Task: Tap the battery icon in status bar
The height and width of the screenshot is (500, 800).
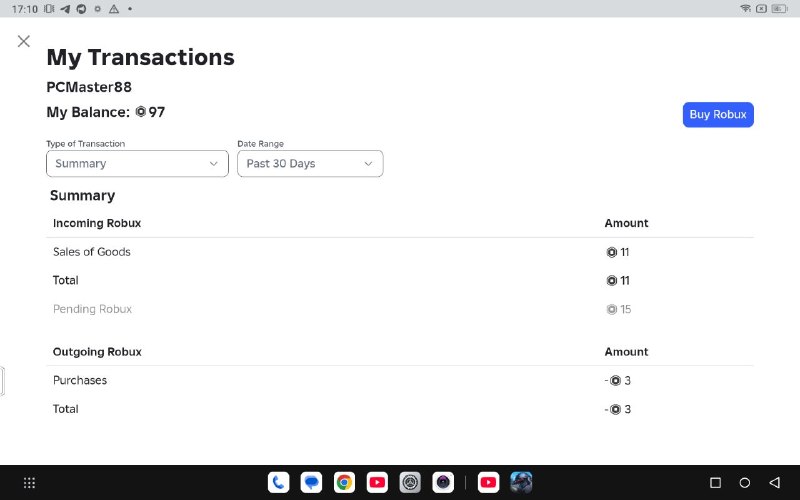Action: [779, 9]
